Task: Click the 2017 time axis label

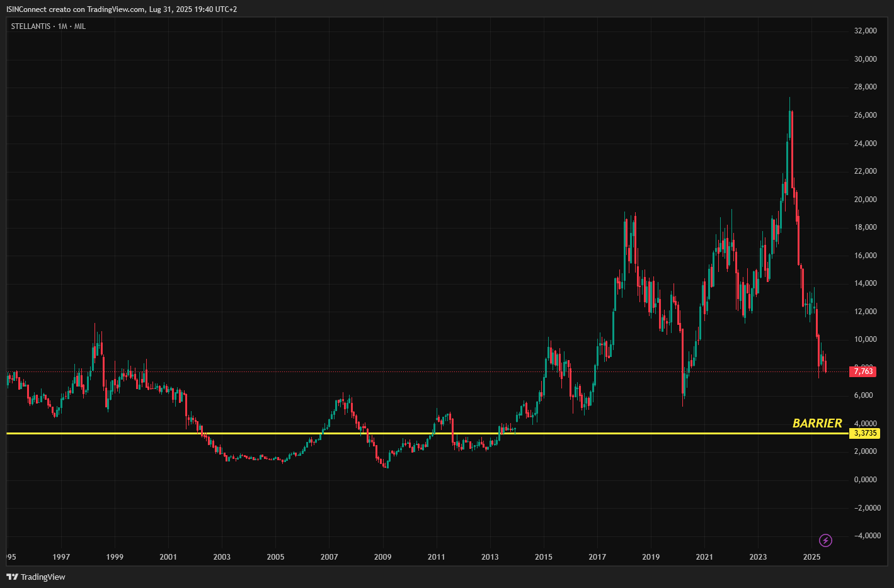Action: (x=597, y=557)
